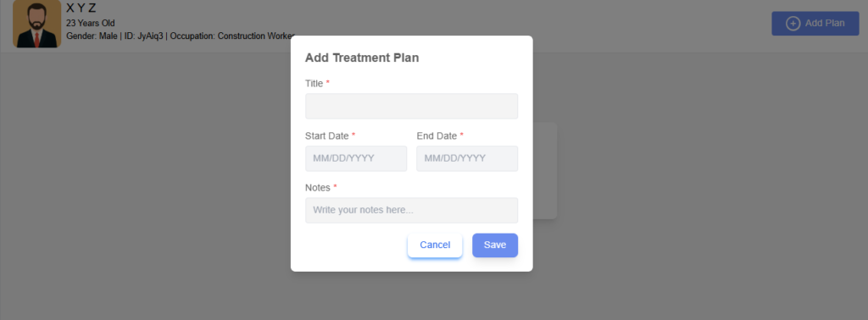Click the card peeking out behind the dialog
This screenshot has height=320, width=868.
545,171
